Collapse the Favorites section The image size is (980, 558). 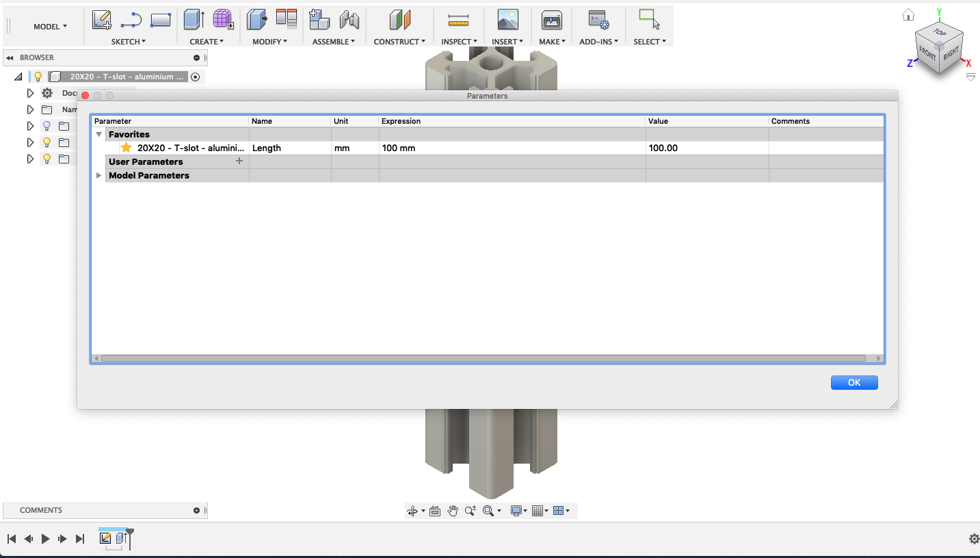tap(98, 135)
